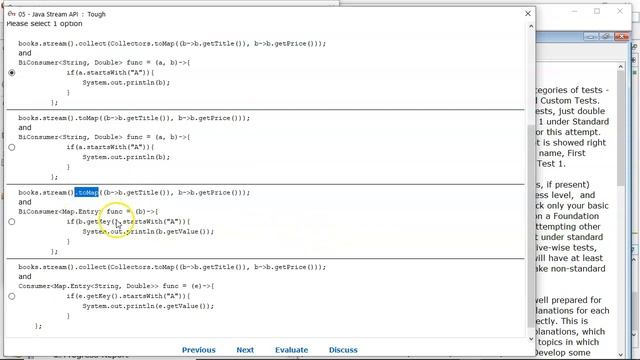Select the first option radio button with Collectors.toMap and BiConsumer<String, Double>
640x360 pixels.
(x=12, y=73)
